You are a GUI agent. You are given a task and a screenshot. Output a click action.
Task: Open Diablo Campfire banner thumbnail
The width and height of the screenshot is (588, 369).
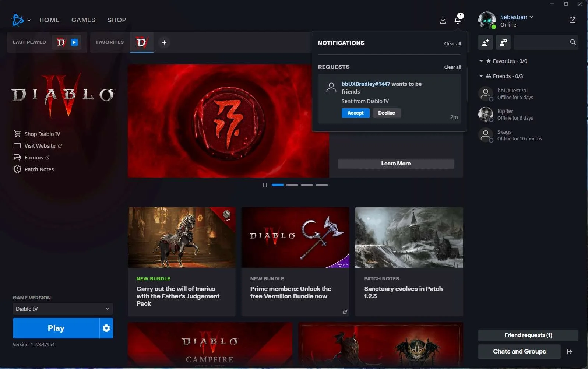(x=210, y=345)
